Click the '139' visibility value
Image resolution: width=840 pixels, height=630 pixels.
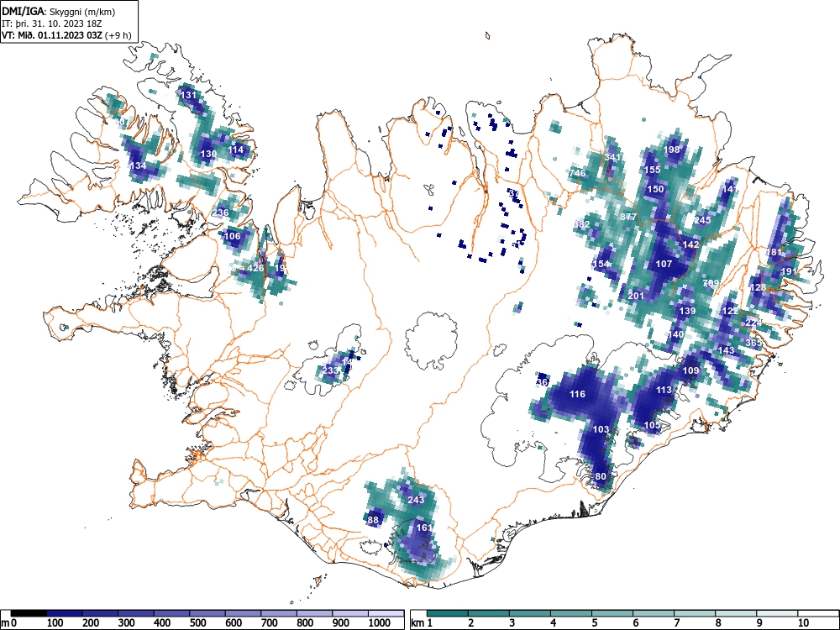687,311
